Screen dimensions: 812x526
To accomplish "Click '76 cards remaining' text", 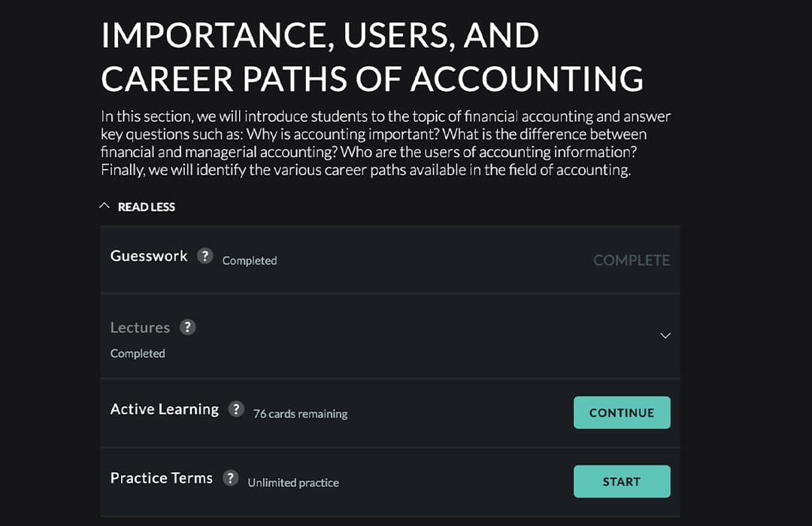I will click(300, 413).
